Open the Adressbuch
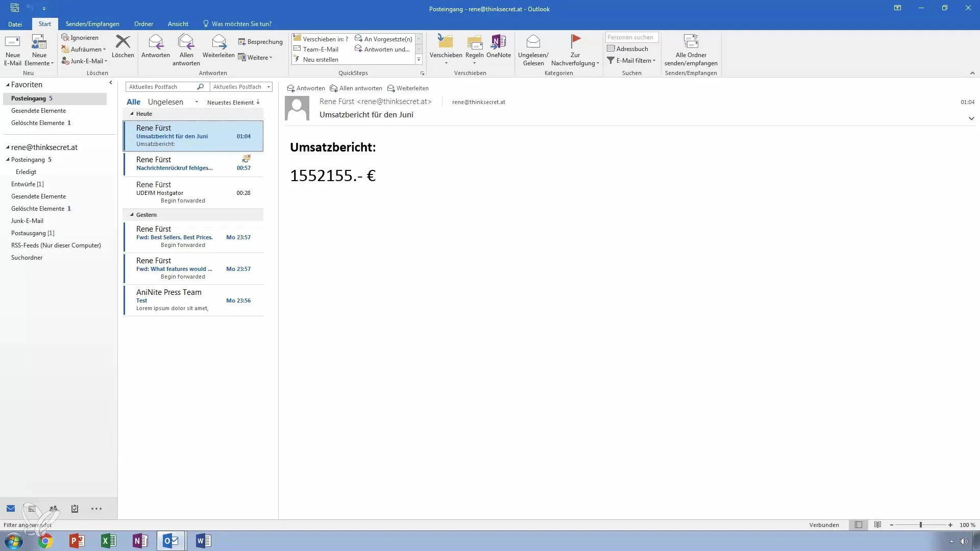 click(627, 49)
